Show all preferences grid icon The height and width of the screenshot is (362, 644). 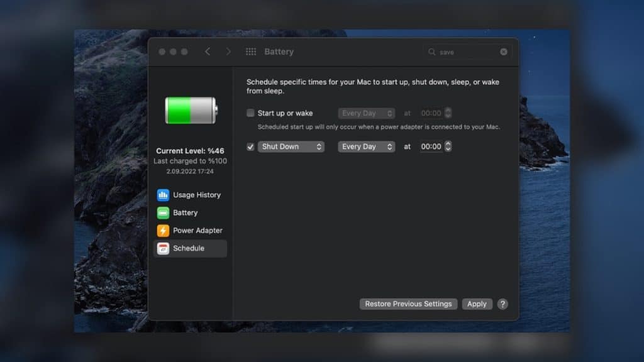coord(251,52)
